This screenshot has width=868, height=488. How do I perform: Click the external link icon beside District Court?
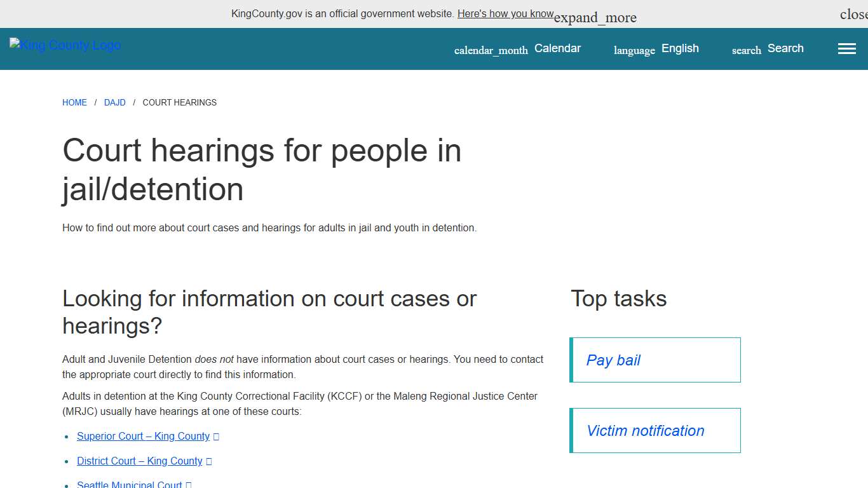(210, 461)
